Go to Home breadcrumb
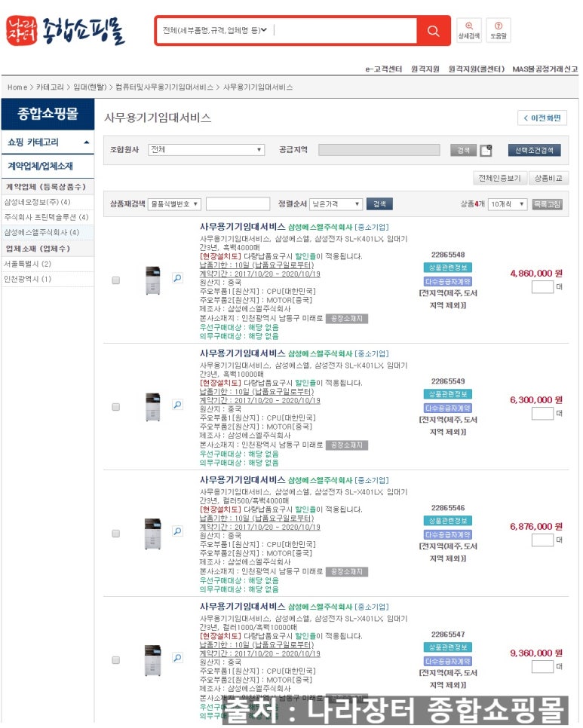 pyautogui.click(x=17, y=87)
